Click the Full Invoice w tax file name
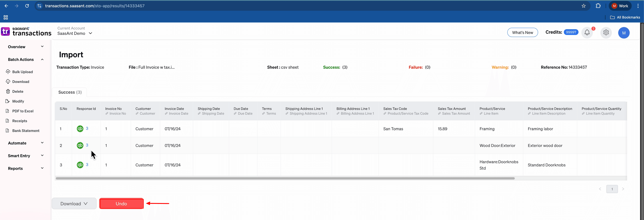Viewport: 644px width, 220px height. pyautogui.click(x=156, y=67)
